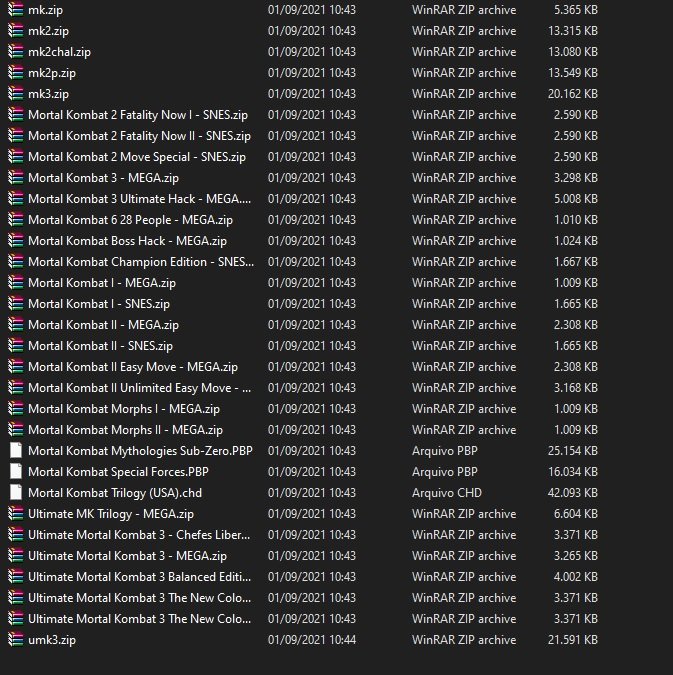Click the archive icon of mk2p.zip
Screen dimensions: 673x675
[x=16, y=73]
